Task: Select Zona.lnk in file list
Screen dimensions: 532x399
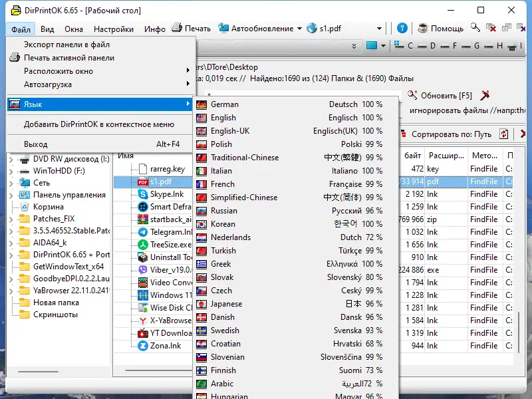Action: 166,346
